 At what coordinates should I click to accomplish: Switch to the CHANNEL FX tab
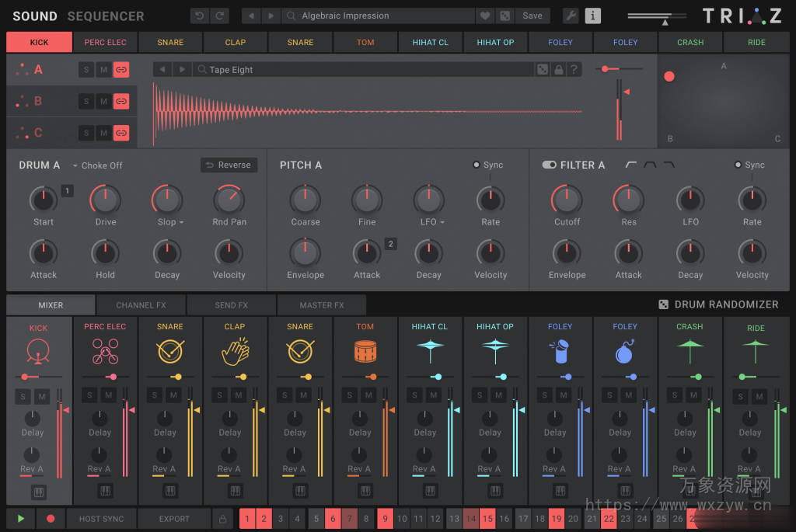click(141, 304)
